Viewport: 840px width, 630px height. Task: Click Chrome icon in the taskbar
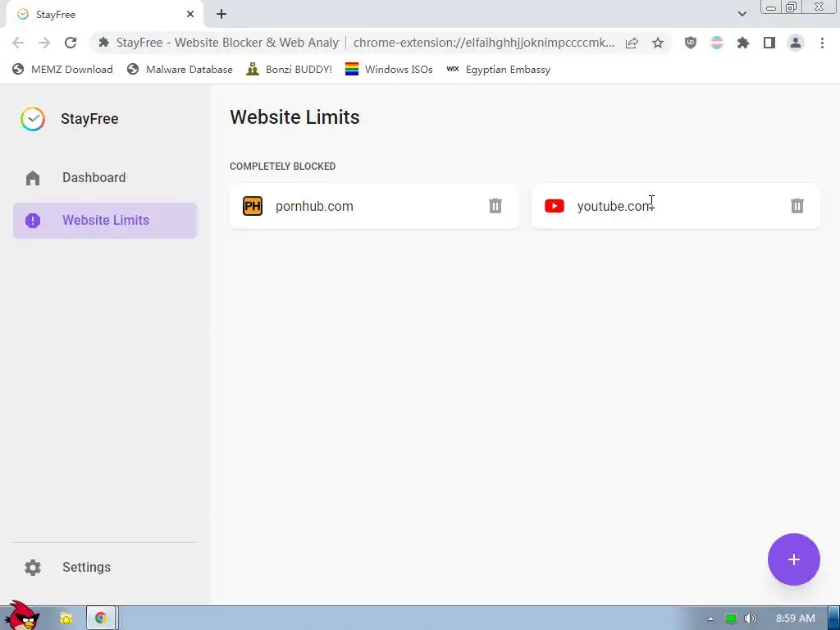(x=100, y=619)
